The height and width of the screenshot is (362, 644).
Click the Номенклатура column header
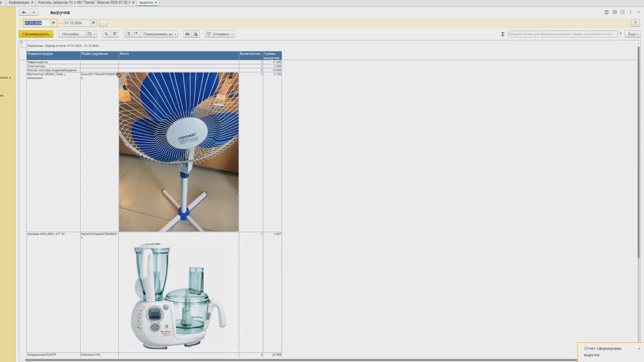(x=53, y=56)
